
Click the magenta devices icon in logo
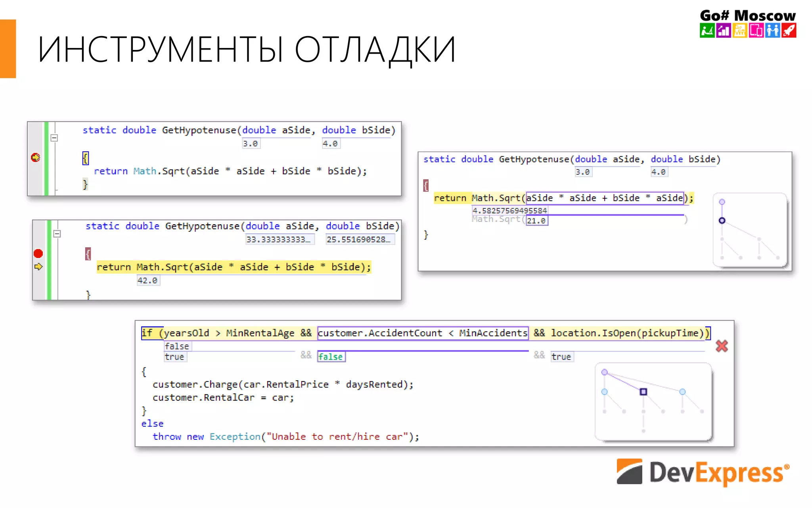(756, 31)
